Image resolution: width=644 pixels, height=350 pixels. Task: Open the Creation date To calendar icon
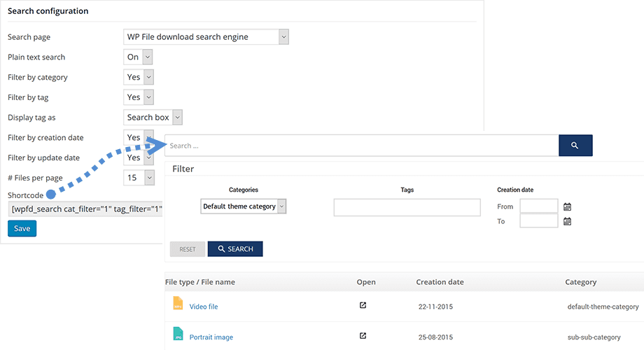[567, 221]
